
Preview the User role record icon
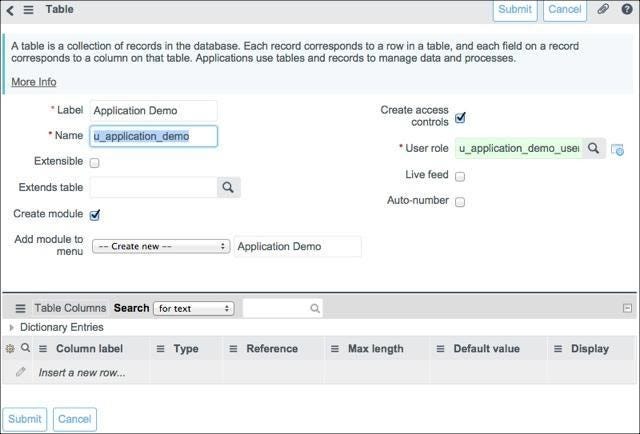(x=617, y=149)
